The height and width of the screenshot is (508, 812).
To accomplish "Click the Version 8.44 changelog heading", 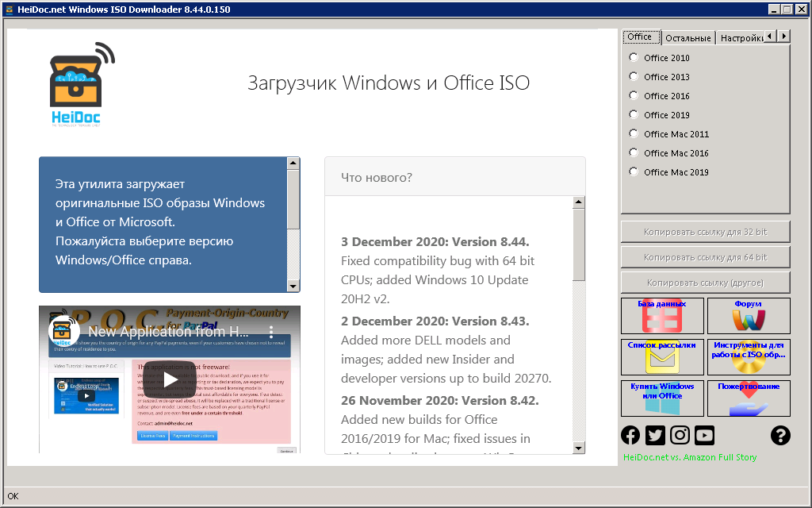I will point(435,241).
